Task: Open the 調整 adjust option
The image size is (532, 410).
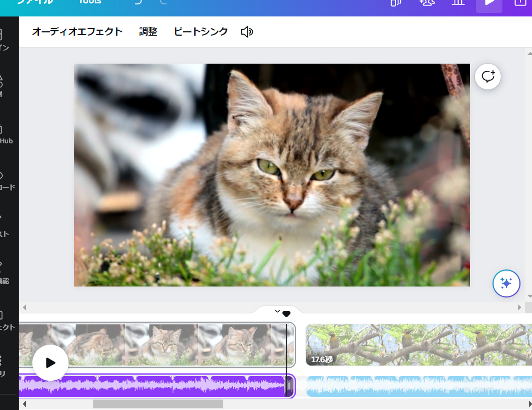Action: [148, 32]
